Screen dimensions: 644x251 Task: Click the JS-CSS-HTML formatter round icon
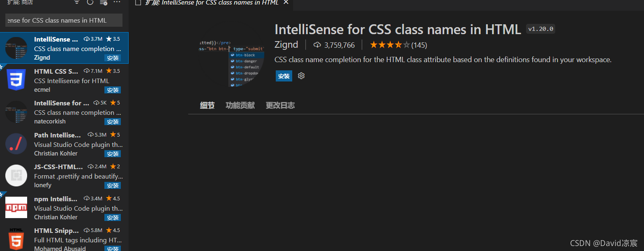click(x=16, y=176)
